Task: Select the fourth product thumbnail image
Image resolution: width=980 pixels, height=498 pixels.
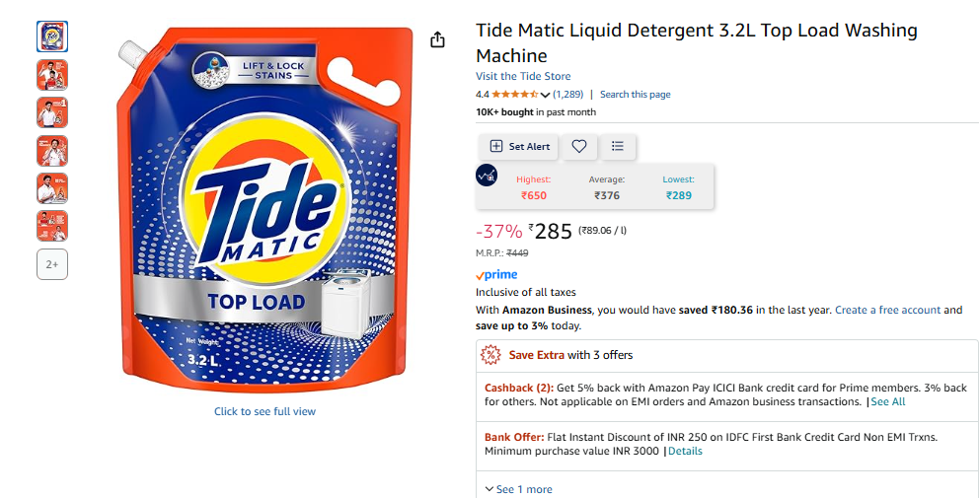Action: (x=52, y=151)
